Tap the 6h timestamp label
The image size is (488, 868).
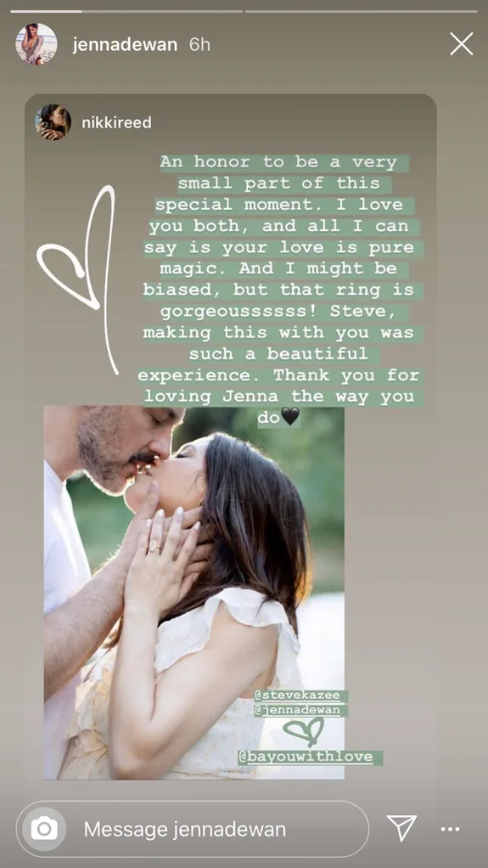(x=199, y=44)
